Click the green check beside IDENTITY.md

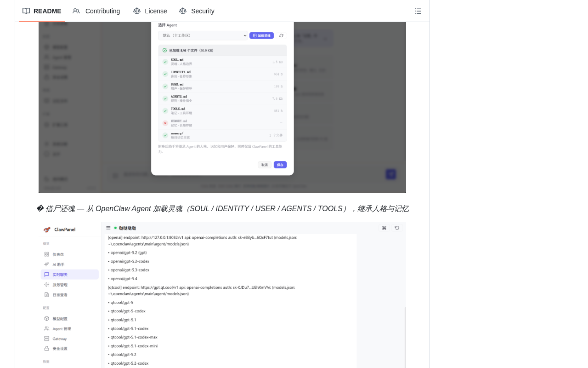[165, 74]
